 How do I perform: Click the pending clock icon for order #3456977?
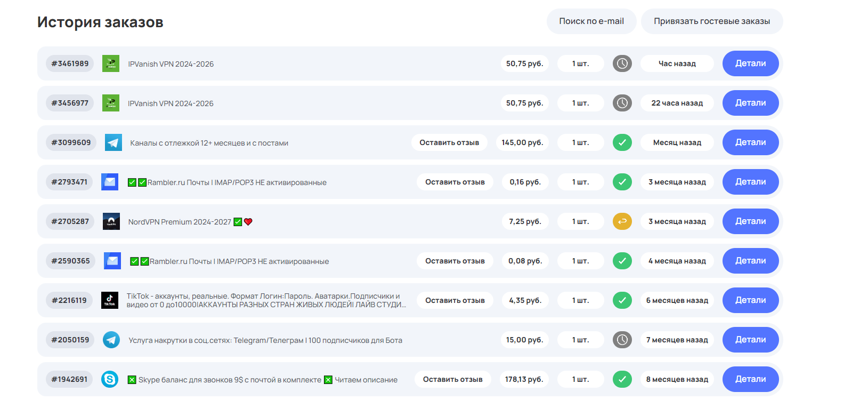pyautogui.click(x=622, y=103)
